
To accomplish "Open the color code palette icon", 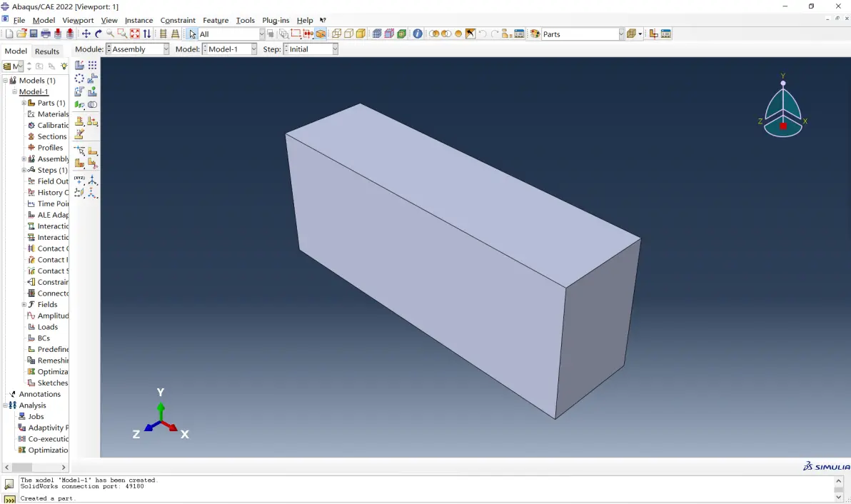I will pos(535,34).
